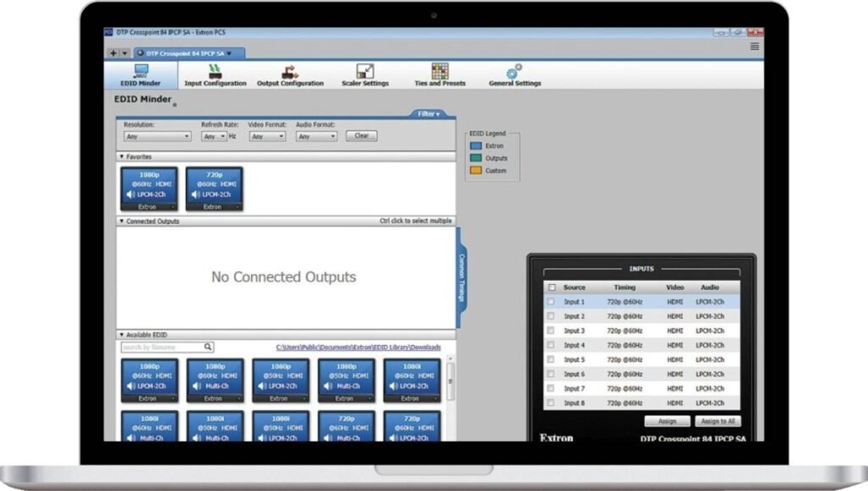The image size is (868, 491).
Task: Click the Video column header
Action: (675, 287)
